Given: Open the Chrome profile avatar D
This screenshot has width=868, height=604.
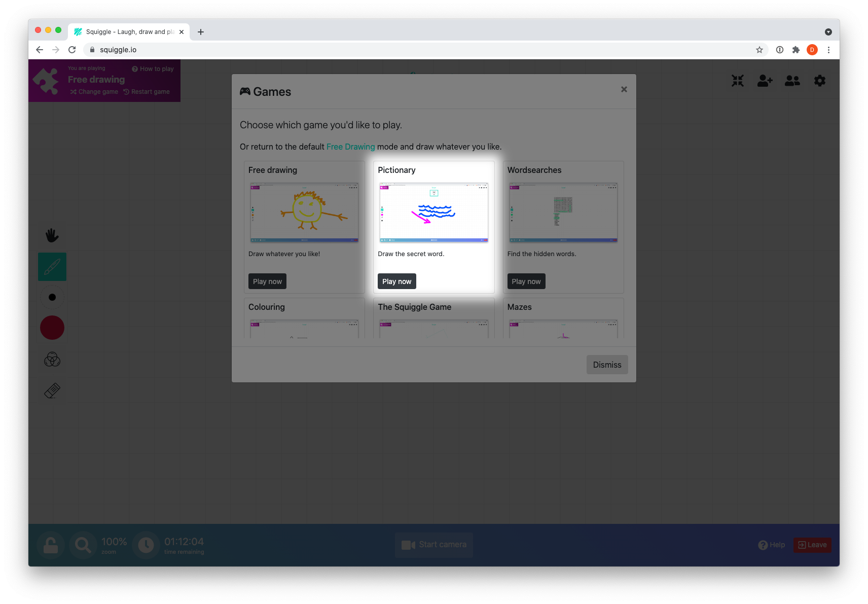Looking at the screenshot, I should pos(812,50).
